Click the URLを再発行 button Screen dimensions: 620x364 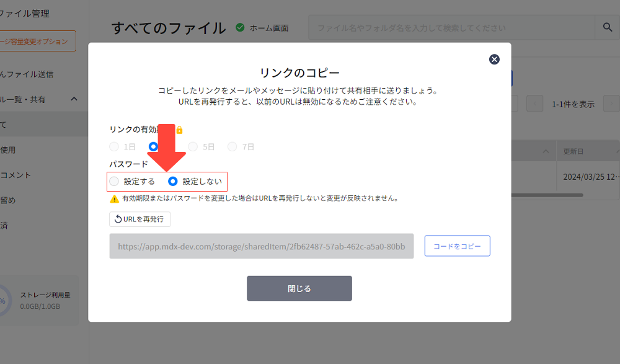click(140, 219)
